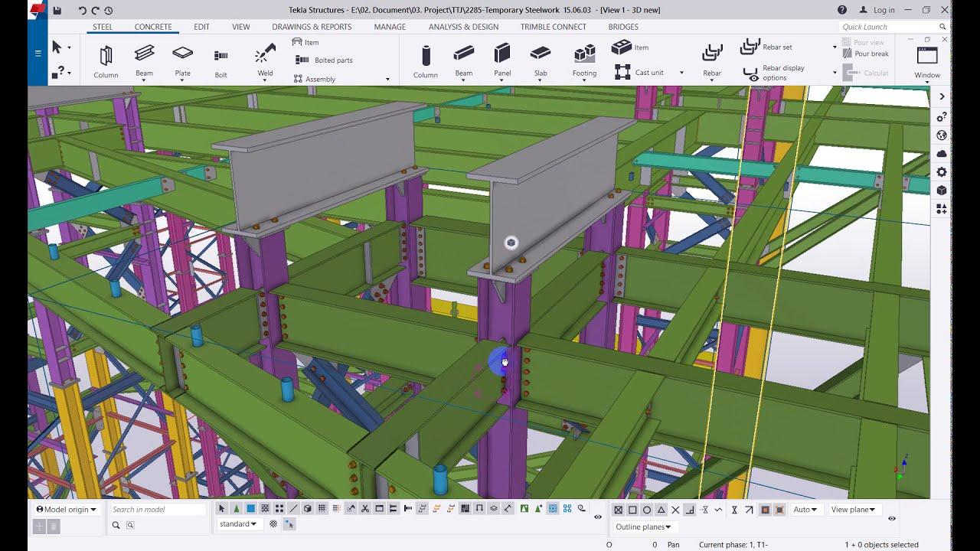Screen dimensions: 980x551
Task: Expand Rebar display options dropdown
Action: point(835,73)
